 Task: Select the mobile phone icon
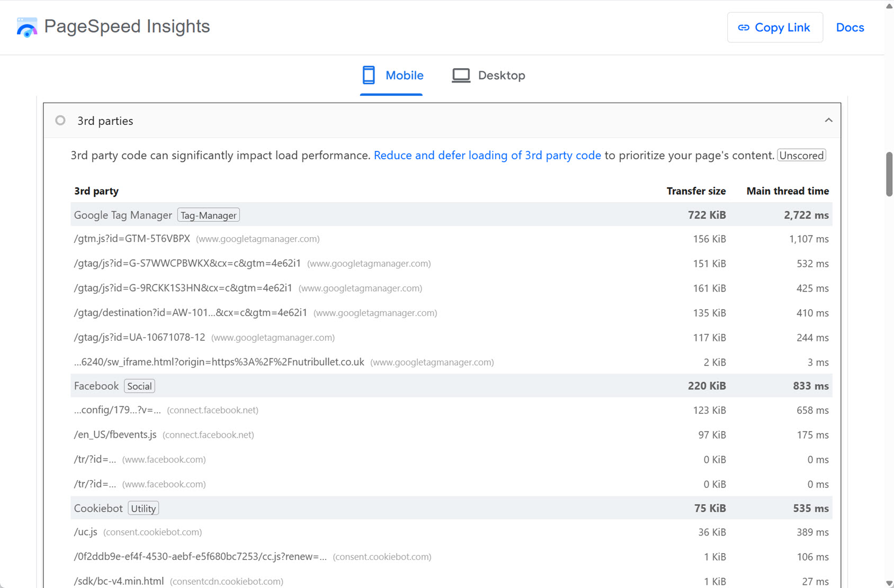[369, 75]
